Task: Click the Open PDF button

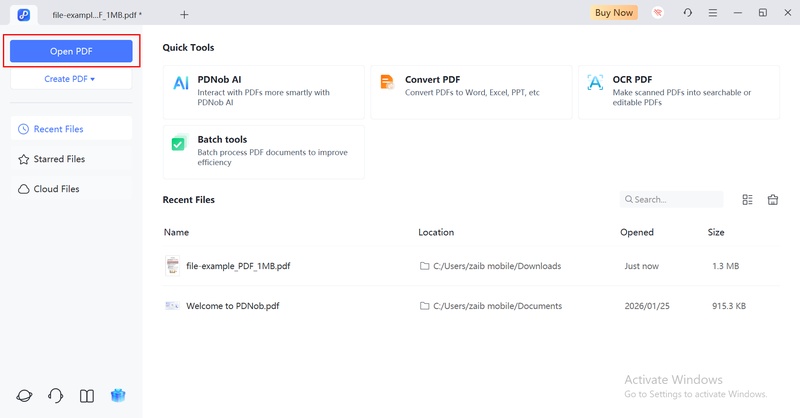Action: [x=70, y=51]
